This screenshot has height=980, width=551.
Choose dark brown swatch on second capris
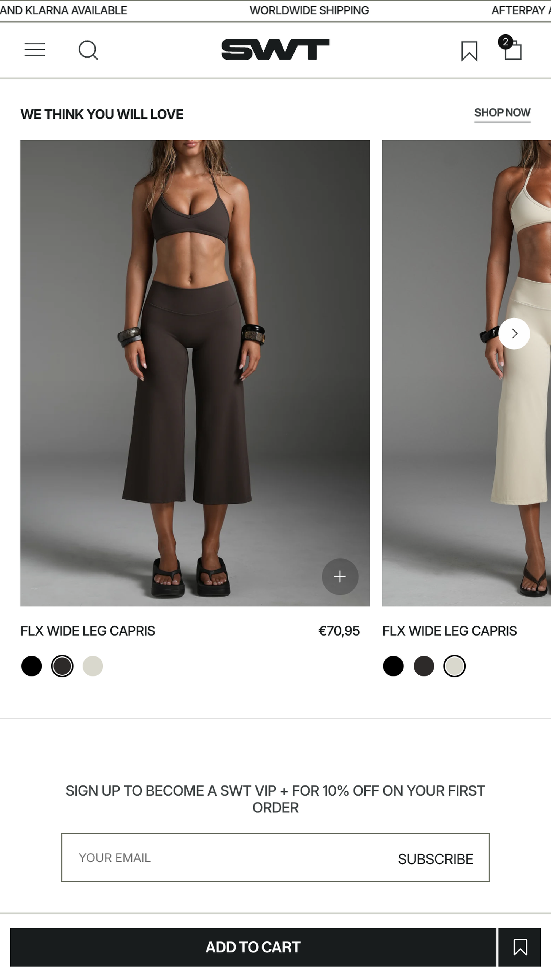pyautogui.click(x=424, y=666)
